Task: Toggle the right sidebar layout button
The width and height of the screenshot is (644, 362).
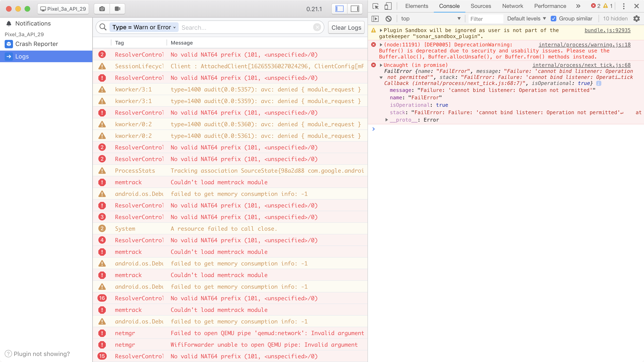Action: click(355, 9)
